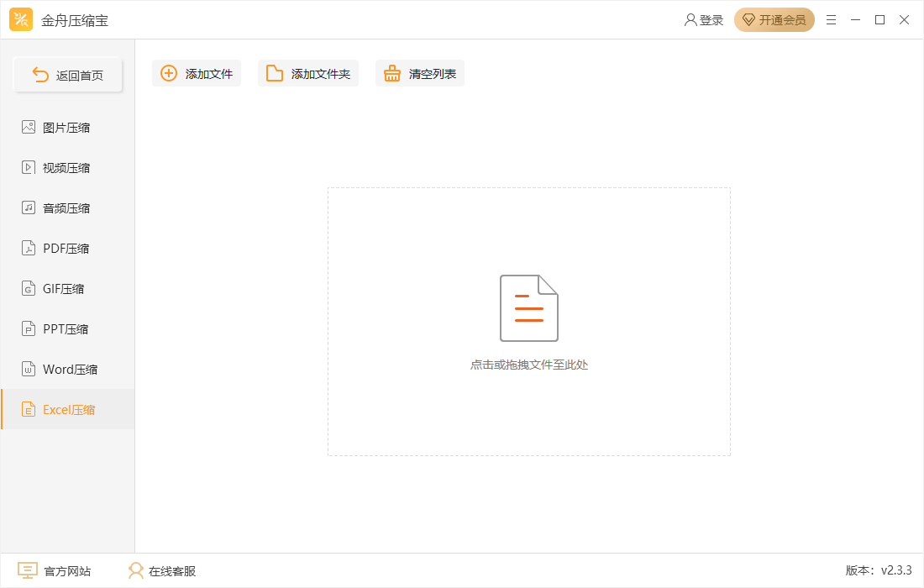Go back with 返回首页 button

point(68,74)
